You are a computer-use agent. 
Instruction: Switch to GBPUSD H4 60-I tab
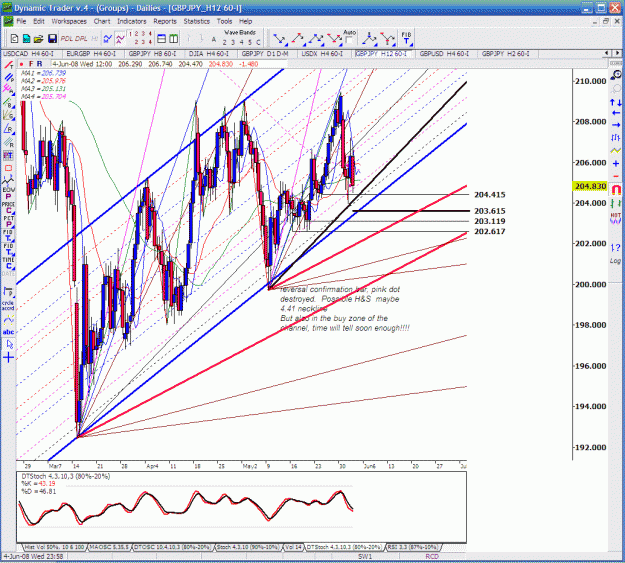[444, 54]
